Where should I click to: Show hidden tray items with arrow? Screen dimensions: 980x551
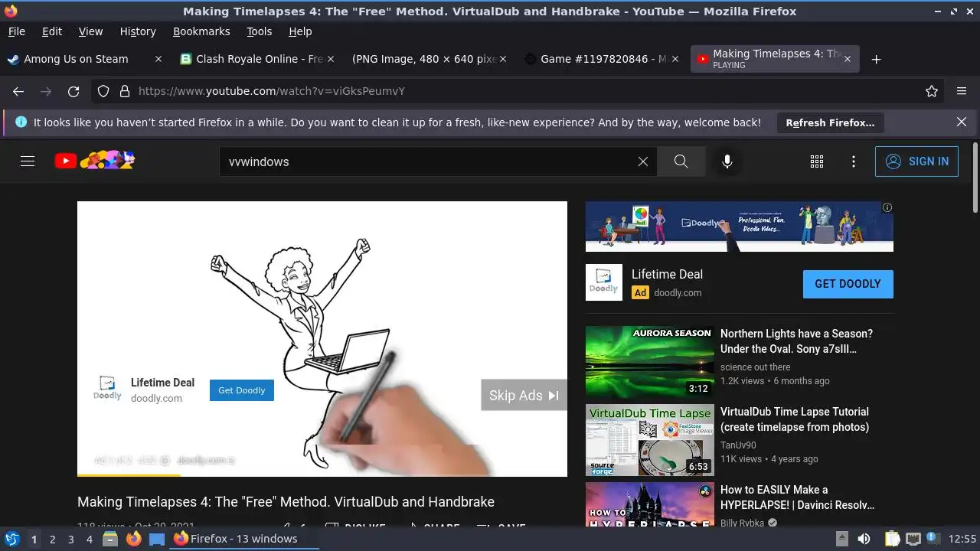coord(841,539)
